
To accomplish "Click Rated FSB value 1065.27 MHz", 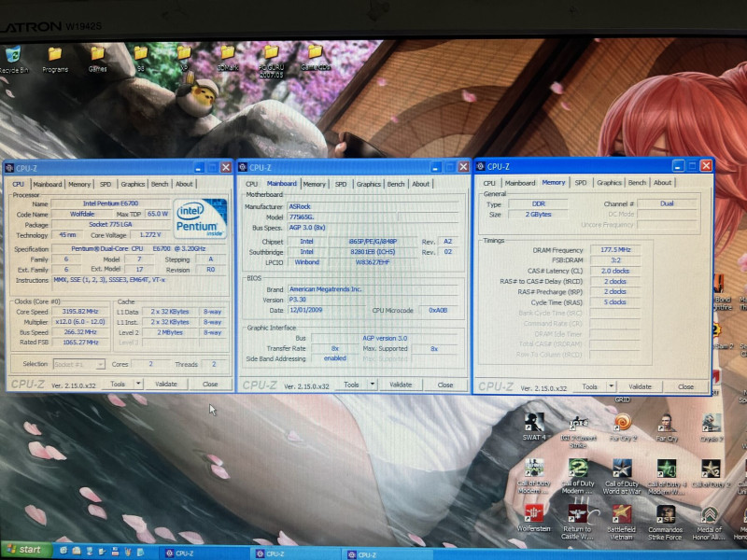I will 80,343.
